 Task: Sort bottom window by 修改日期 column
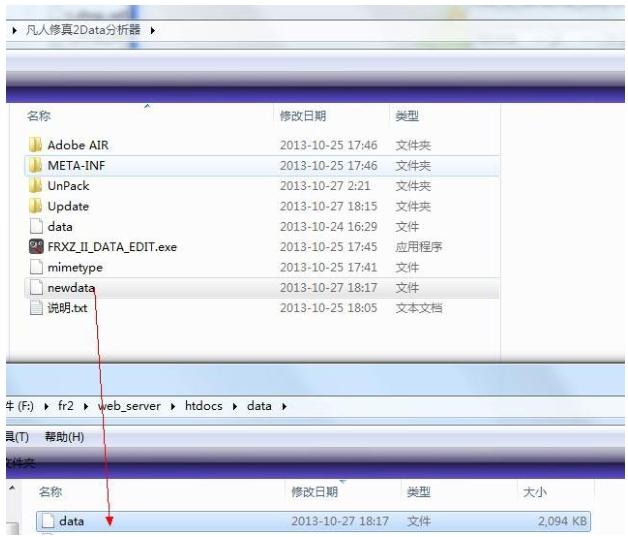coord(314,492)
